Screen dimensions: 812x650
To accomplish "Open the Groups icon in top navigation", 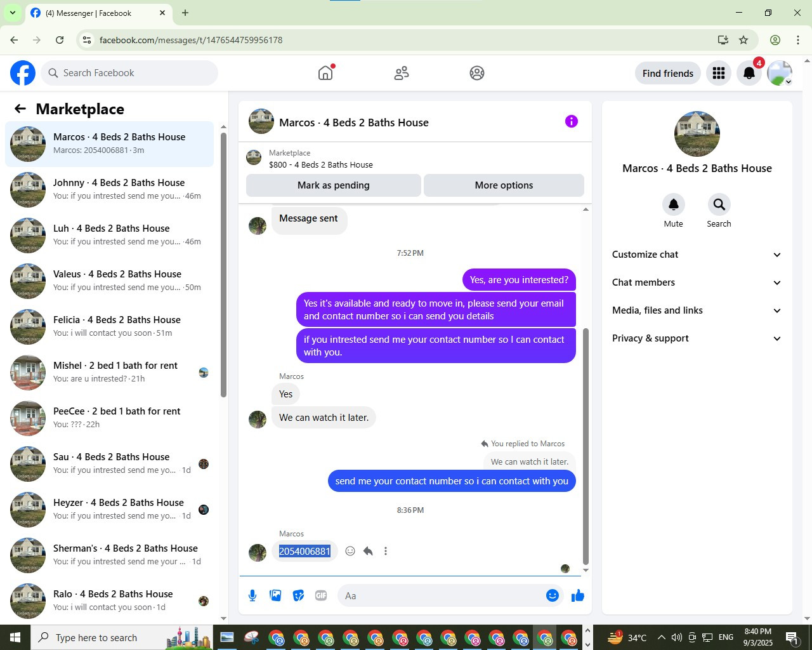I will [477, 73].
